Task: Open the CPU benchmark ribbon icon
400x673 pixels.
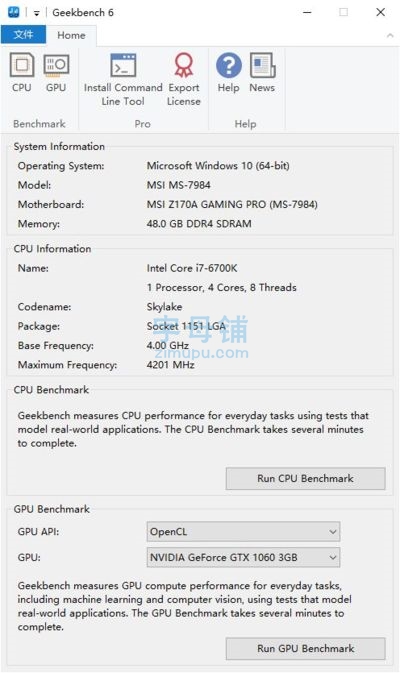Action: pos(22,73)
